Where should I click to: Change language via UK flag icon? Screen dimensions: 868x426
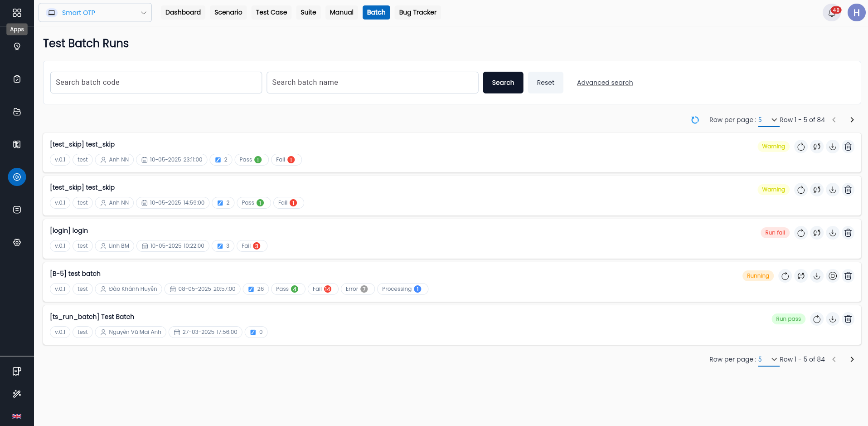pyautogui.click(x=17, y=416)
